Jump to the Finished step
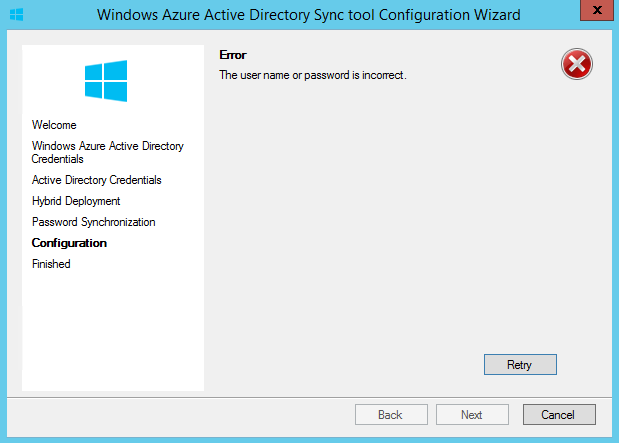 (x=51, y=264)
